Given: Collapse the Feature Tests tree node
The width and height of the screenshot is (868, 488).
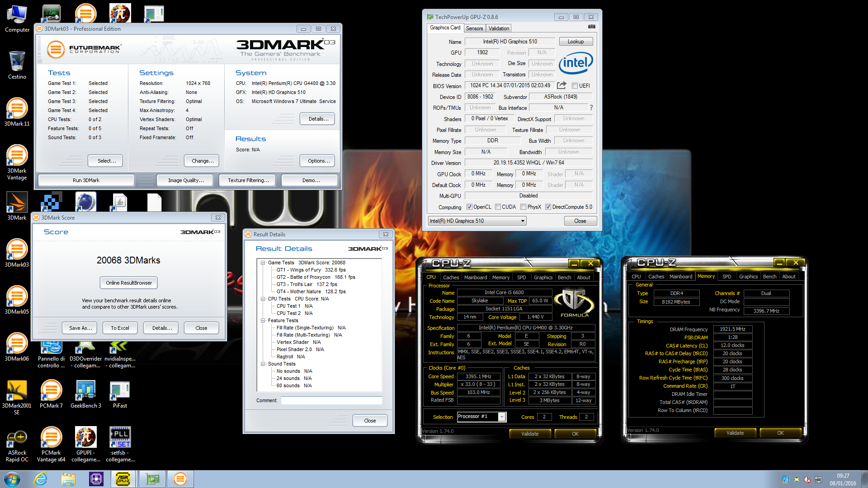Looking at the screenshot, I should click(263, 320).
